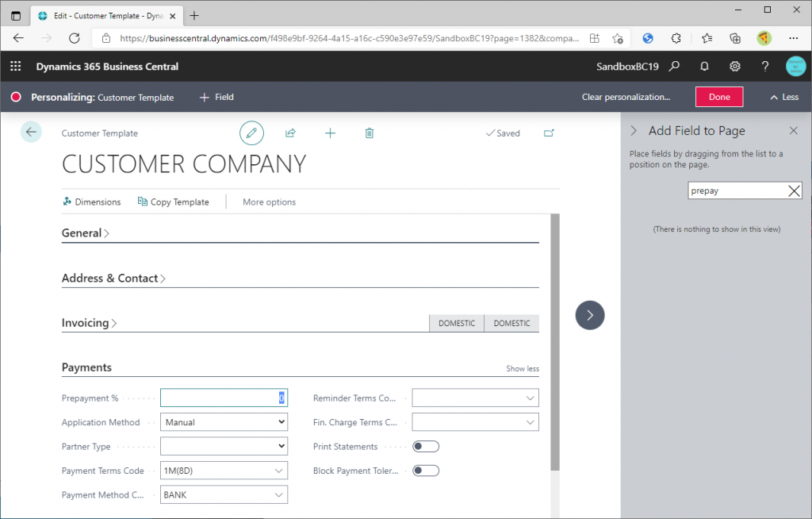Image resolution: width=812 pixels, height=519 pixels.
Task: Open the search magnifier in Business Central
Action: 674,67
